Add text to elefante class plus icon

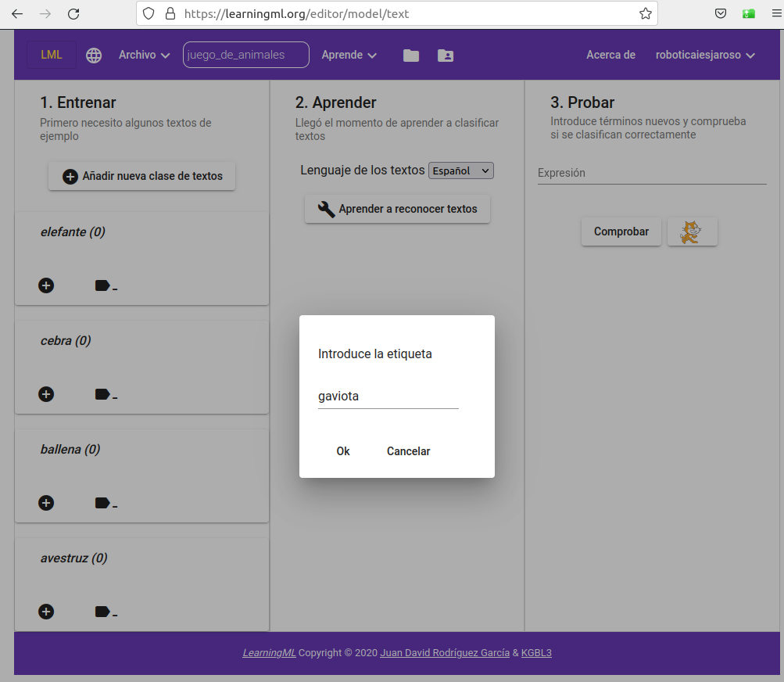[46, 285]
